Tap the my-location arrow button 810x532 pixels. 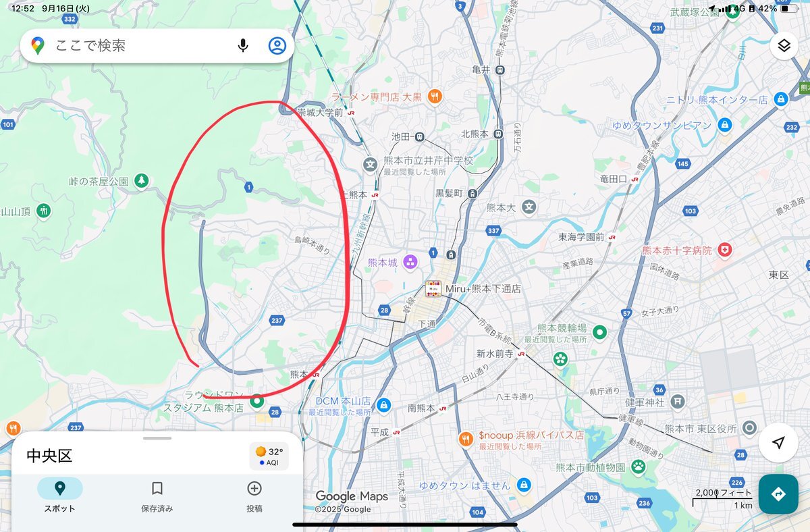point(778,442)
